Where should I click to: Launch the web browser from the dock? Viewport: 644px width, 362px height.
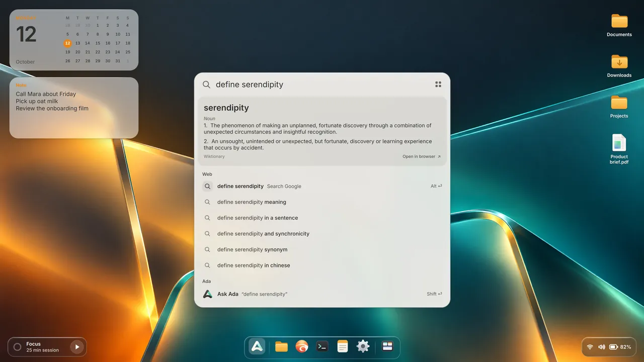[302, 346]
